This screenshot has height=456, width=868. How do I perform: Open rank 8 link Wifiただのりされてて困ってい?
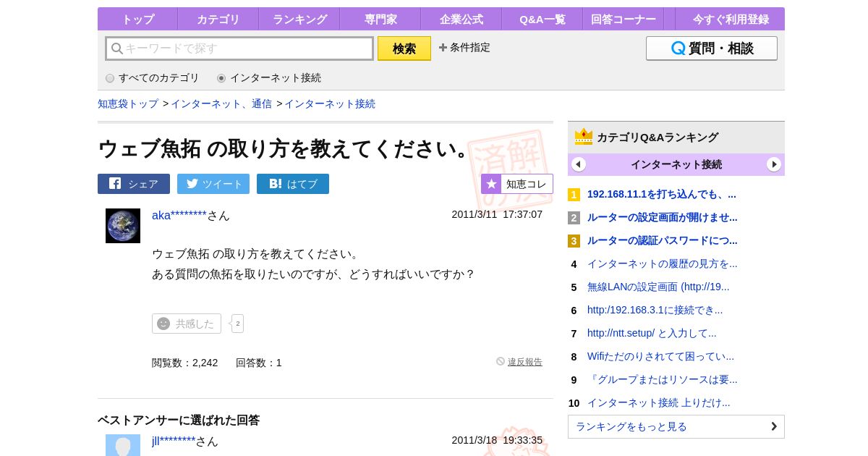[x=661, y=356]
